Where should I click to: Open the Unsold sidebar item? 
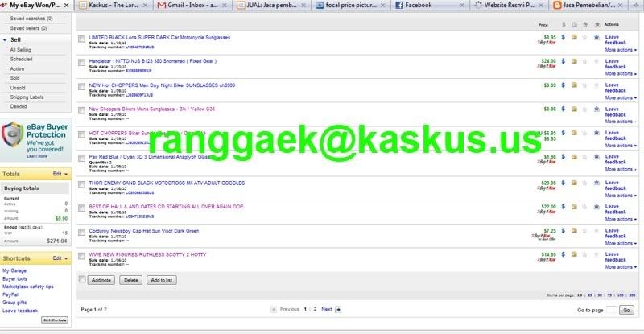18,88
